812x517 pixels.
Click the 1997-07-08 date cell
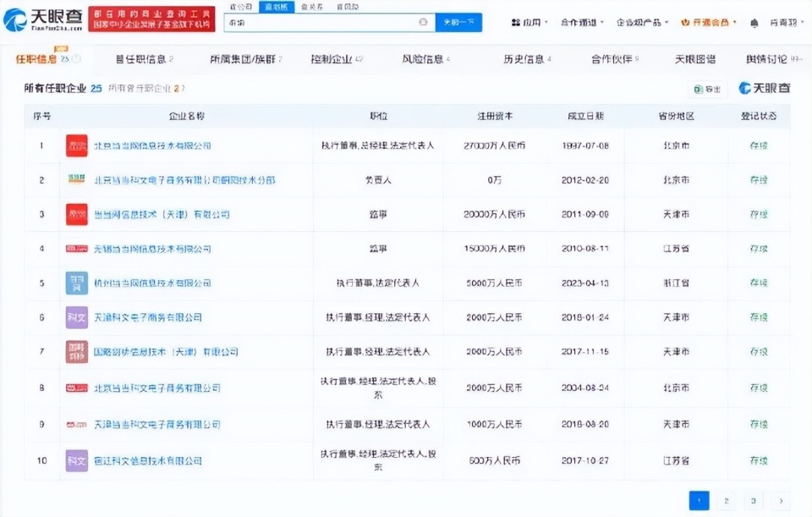[585, 146]
